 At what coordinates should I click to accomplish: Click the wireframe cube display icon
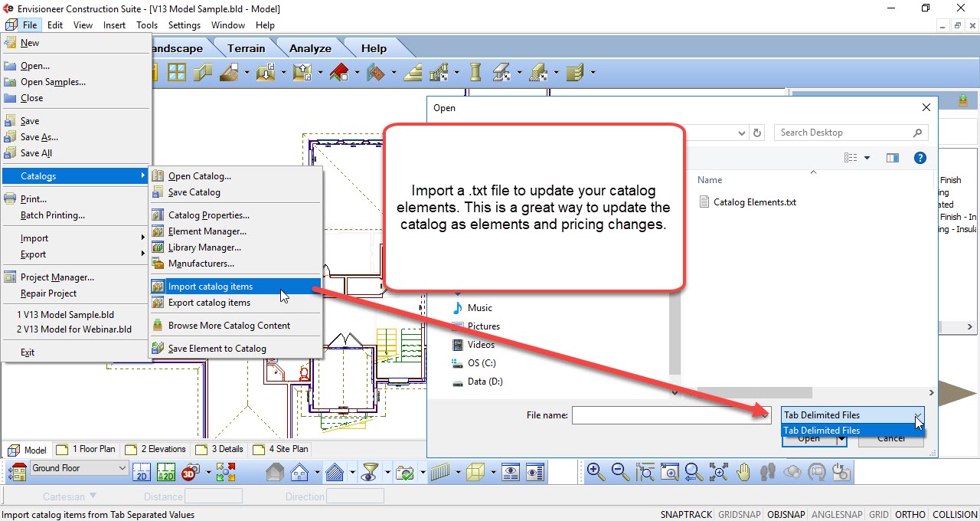coord(476,472)
